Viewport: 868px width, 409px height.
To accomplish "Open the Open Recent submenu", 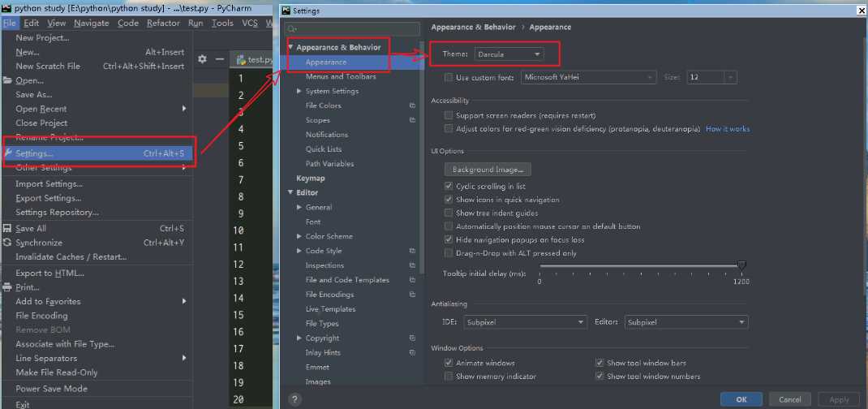I will coord(97,109).
